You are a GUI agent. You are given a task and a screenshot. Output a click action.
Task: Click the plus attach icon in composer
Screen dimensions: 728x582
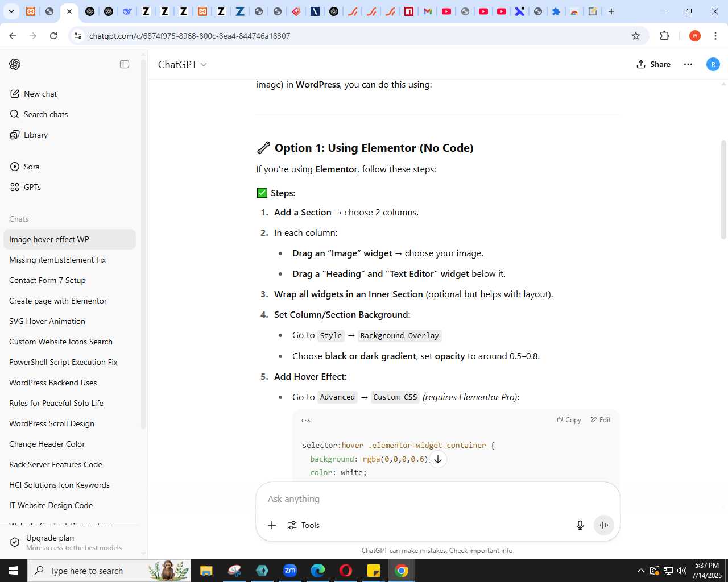point(272,525)
